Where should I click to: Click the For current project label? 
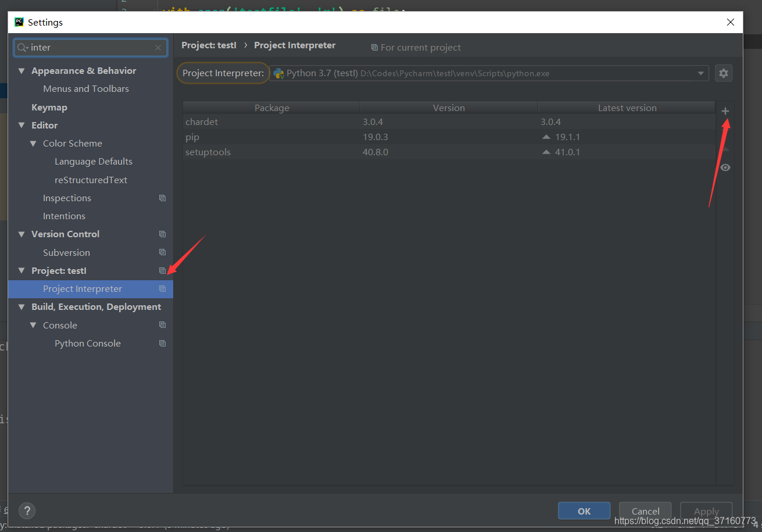pos(421,48)
